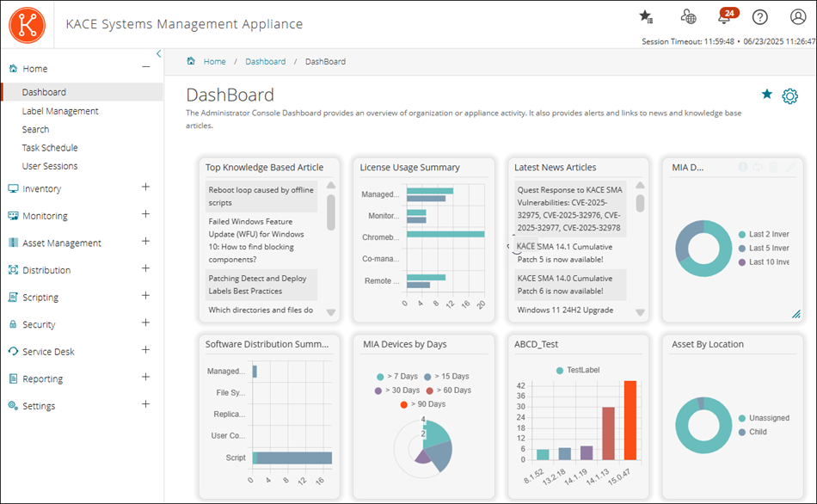Click the scrollbar in Latest News Articles widget
Viewport: 817px width, 504px height.
(x=638, y=204)
